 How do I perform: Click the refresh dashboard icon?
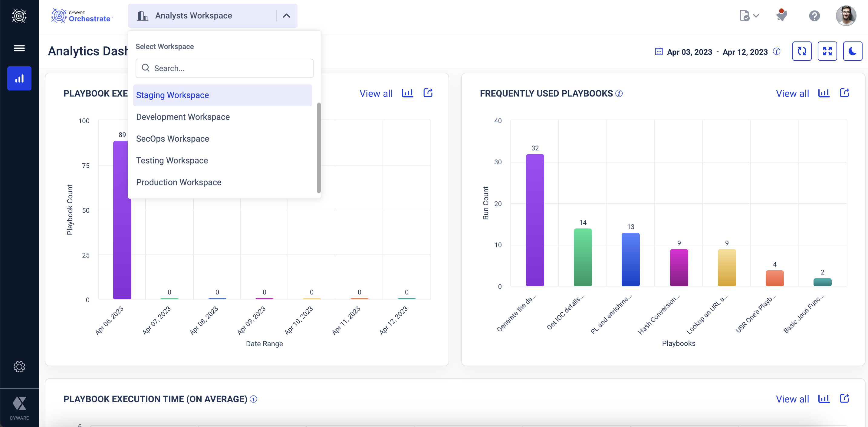(802, 51)
